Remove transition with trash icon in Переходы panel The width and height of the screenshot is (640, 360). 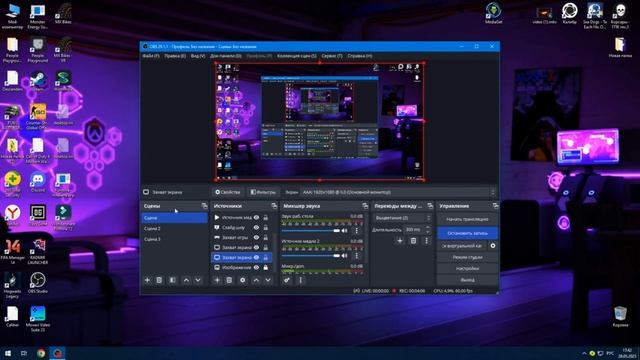point(413,241)
